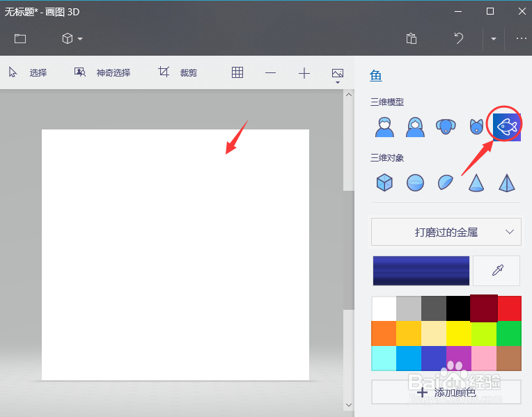Choose the orange color swatch
Viewport: 532px width, 417px height.
[384, 333]
